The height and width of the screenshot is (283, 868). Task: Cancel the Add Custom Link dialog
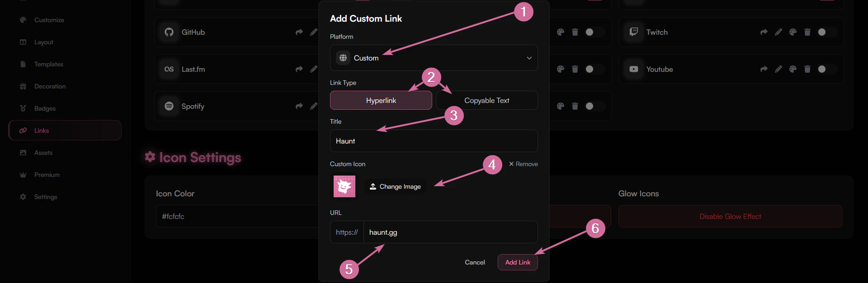click(x=475, y=262)
